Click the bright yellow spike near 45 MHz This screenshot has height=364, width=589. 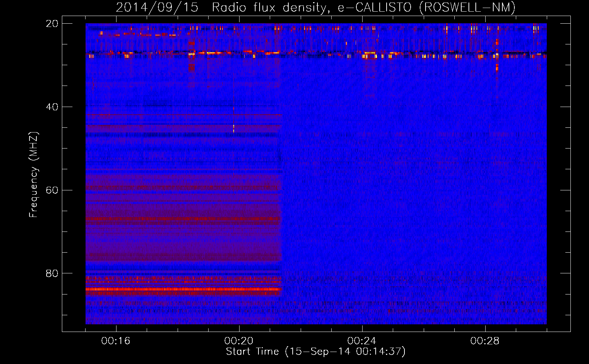coord(234,128)
